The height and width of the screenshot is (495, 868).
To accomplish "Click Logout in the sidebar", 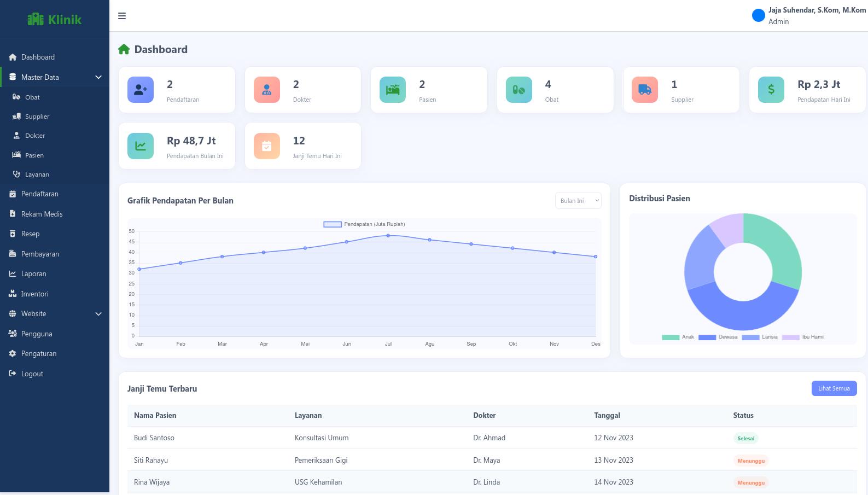I will 32,374.
